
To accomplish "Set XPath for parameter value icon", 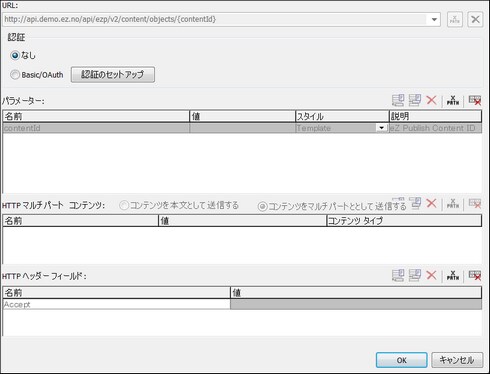I will click(453, 100).
